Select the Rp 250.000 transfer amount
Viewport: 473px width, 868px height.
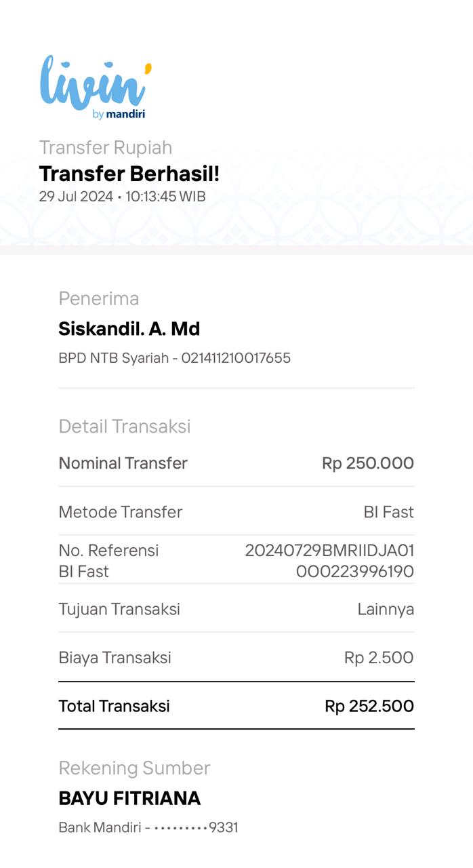(368, 463)
